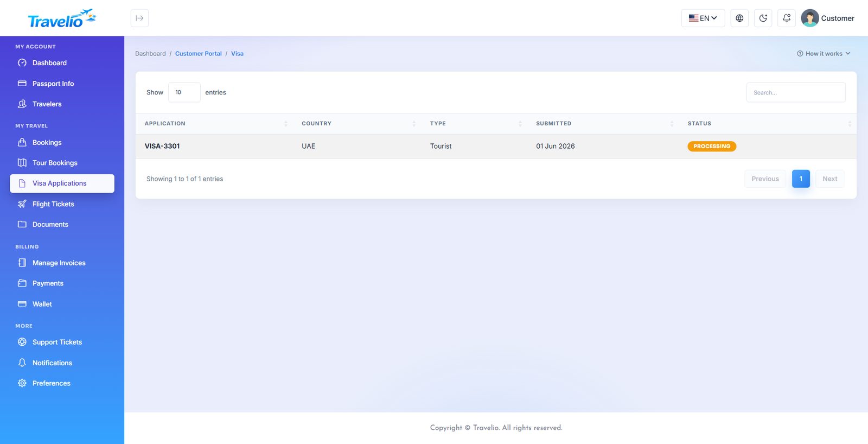Click the Wallet card icon
Screen dimensions: 868x444
point(22,304)
